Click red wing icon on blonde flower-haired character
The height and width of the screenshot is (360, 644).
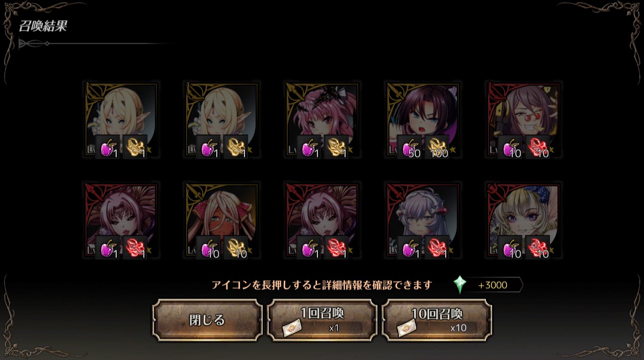[538, 247]
